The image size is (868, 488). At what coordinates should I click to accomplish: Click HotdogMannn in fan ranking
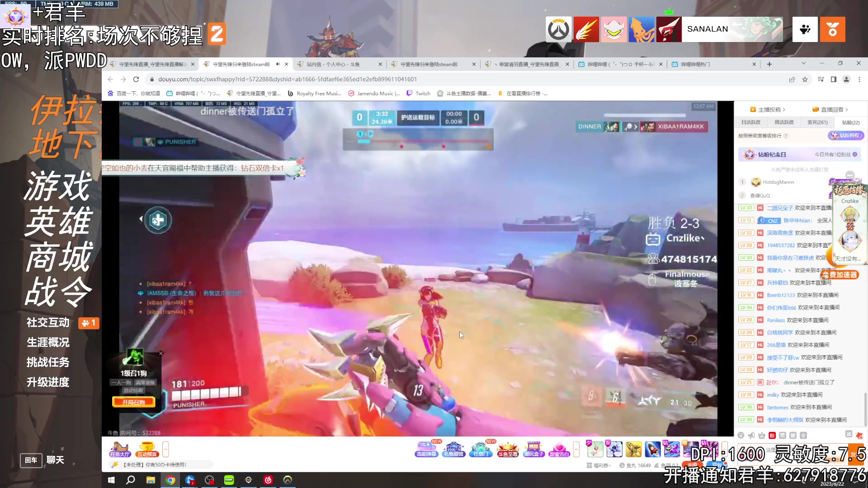(x=778, y=182)
